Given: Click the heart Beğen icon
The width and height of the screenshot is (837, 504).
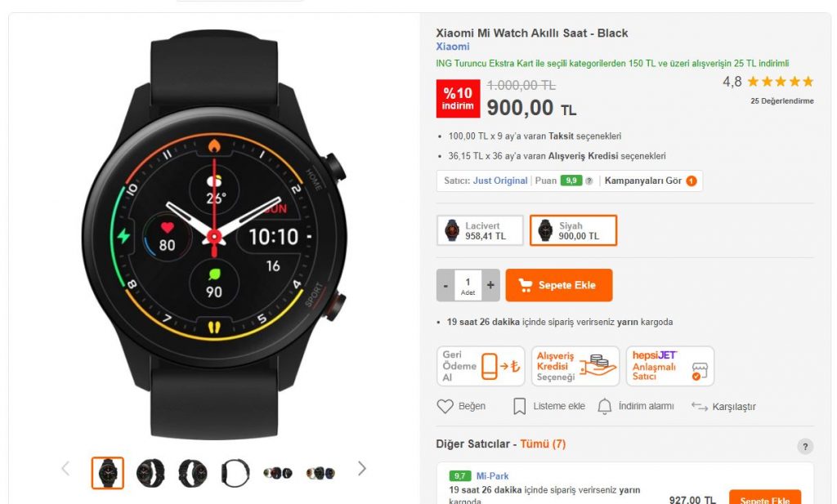Looking at the screenshot, I should tap(445, 407).
